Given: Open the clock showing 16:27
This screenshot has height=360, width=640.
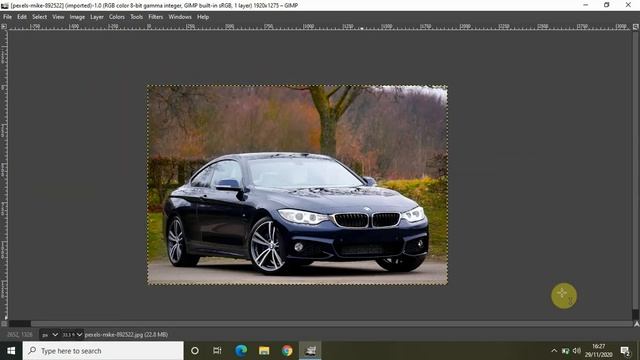Looking at the screenshot, I should pos(598,351).
